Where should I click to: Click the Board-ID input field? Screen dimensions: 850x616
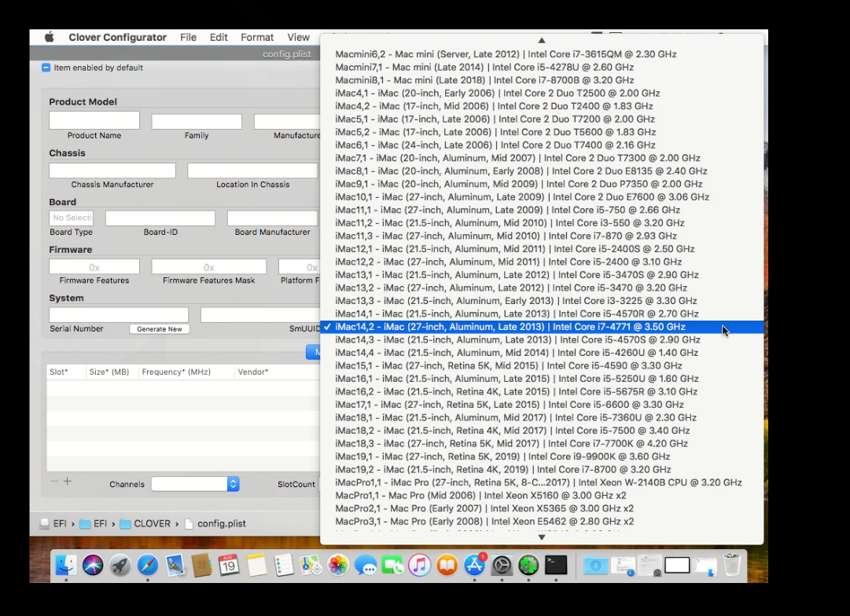[160, 218]
